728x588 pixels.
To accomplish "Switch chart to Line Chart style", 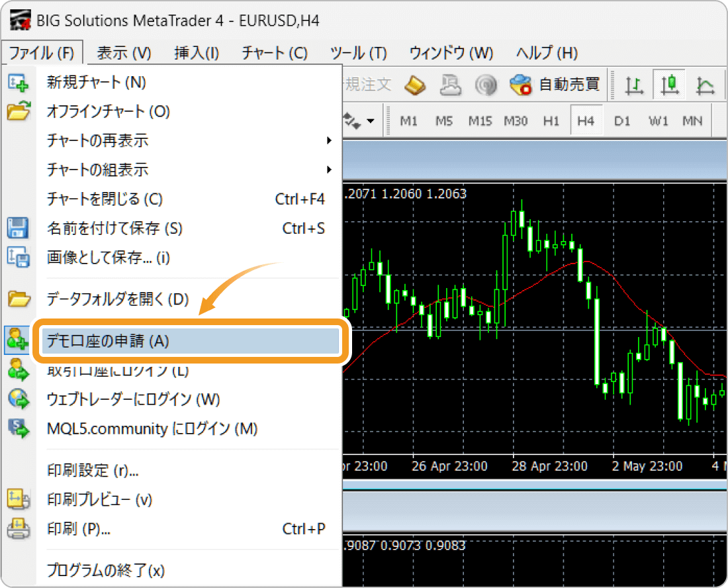I will [x=705, y=85].
